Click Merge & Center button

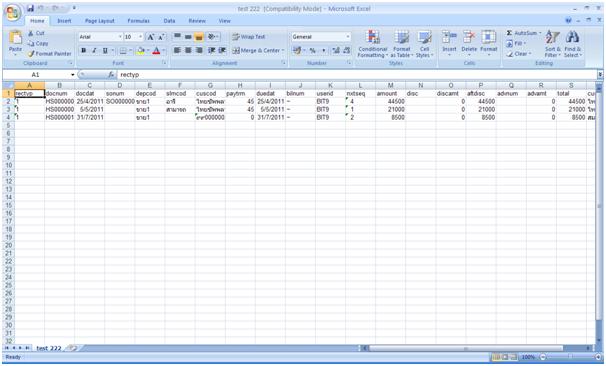(258, 51)
